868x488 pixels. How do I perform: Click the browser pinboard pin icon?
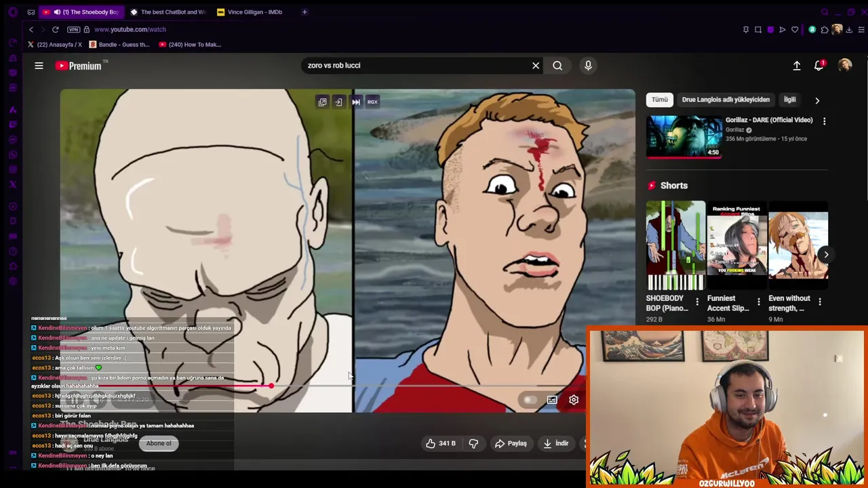point(746,30)
